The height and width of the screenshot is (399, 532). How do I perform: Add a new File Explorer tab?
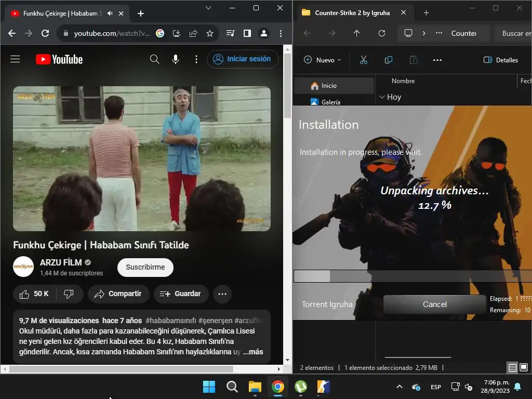pos(427,13)
